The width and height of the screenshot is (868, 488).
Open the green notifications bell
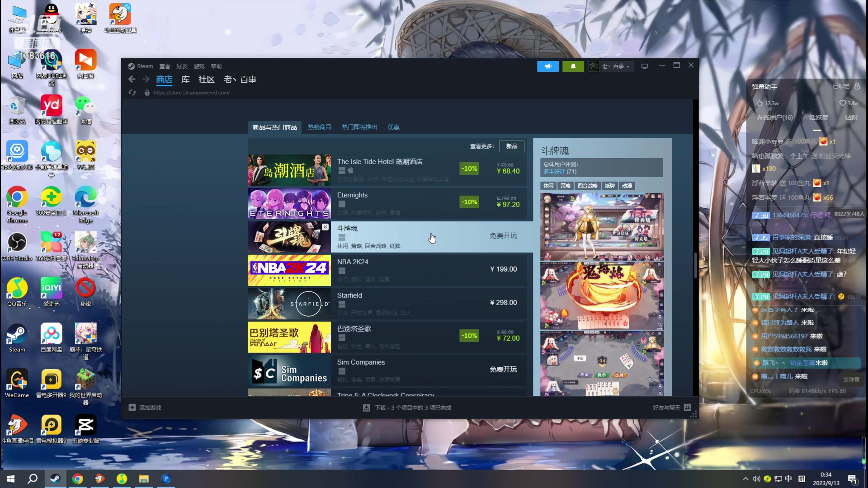point(573,66)
